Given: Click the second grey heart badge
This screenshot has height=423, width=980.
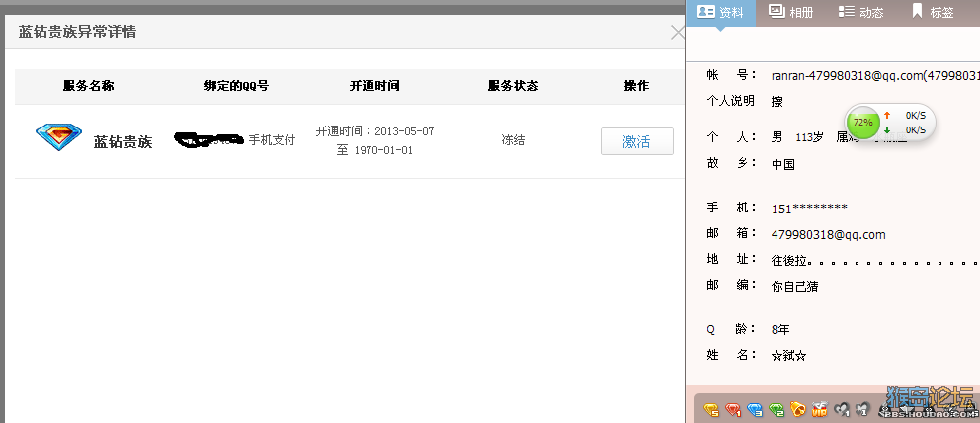Looking at the screenshot, I should (861, 410).
